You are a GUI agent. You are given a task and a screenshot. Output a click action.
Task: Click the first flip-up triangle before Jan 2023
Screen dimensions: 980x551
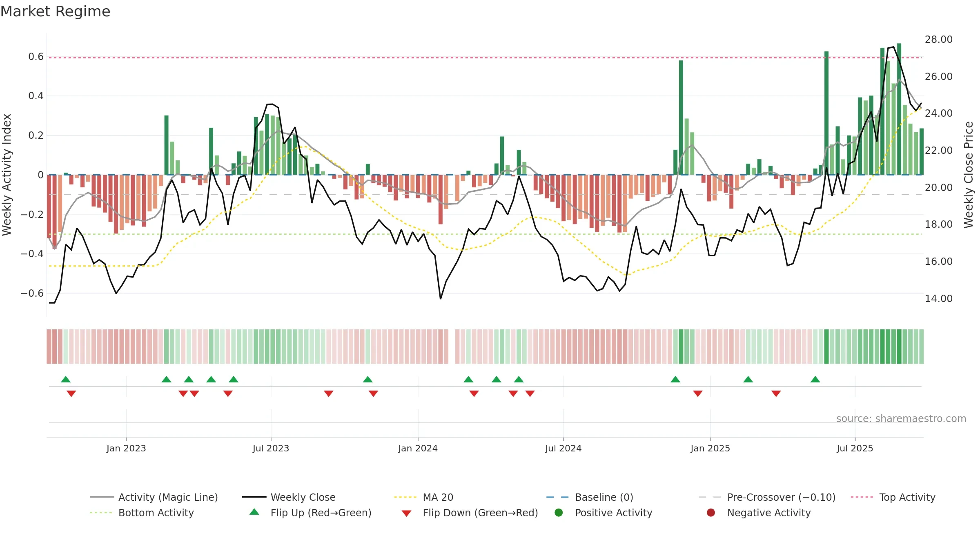pyautogui.click(x=66, y=379)
